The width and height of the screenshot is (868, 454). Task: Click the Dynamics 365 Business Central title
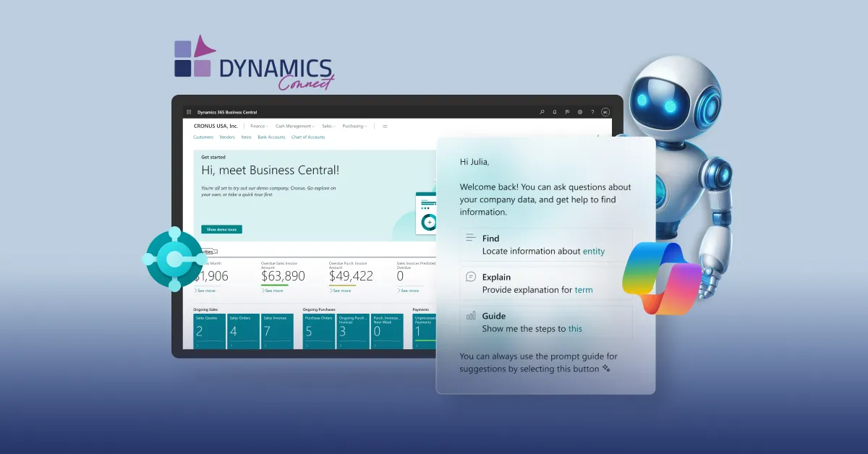tap(227, 112)
